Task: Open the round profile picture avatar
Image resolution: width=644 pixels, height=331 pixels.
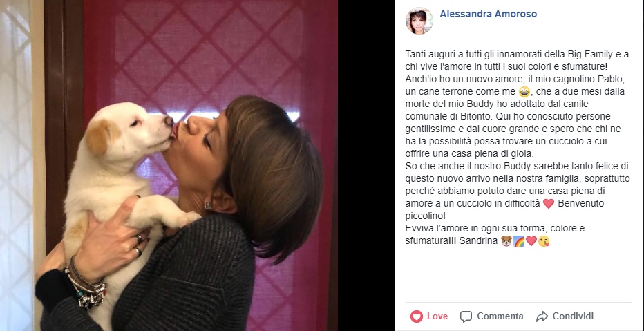Action: [x=419, y=21]
